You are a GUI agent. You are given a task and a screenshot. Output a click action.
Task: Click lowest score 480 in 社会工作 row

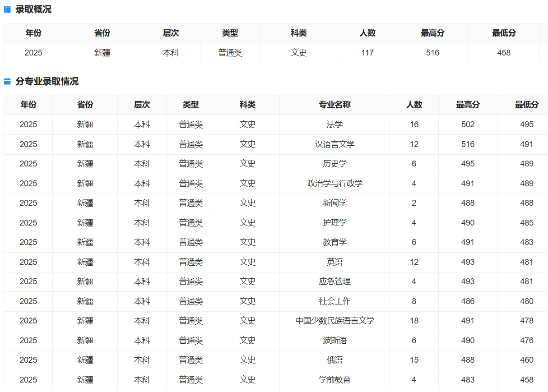pos(527,301)
